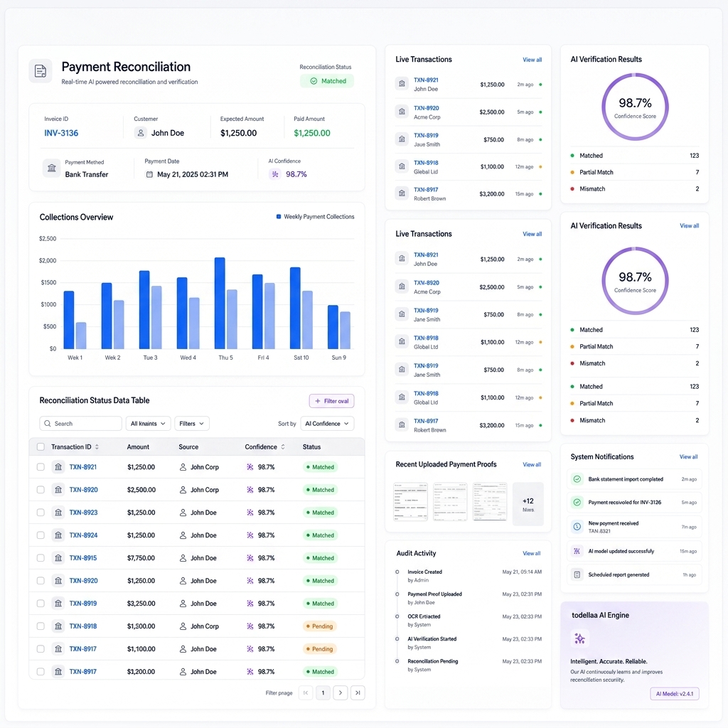The height and width of the screenshot is (728, 728).
Task: Click the blue Weekly Payment Collections legend swatch
Action: tap(279, 216)
